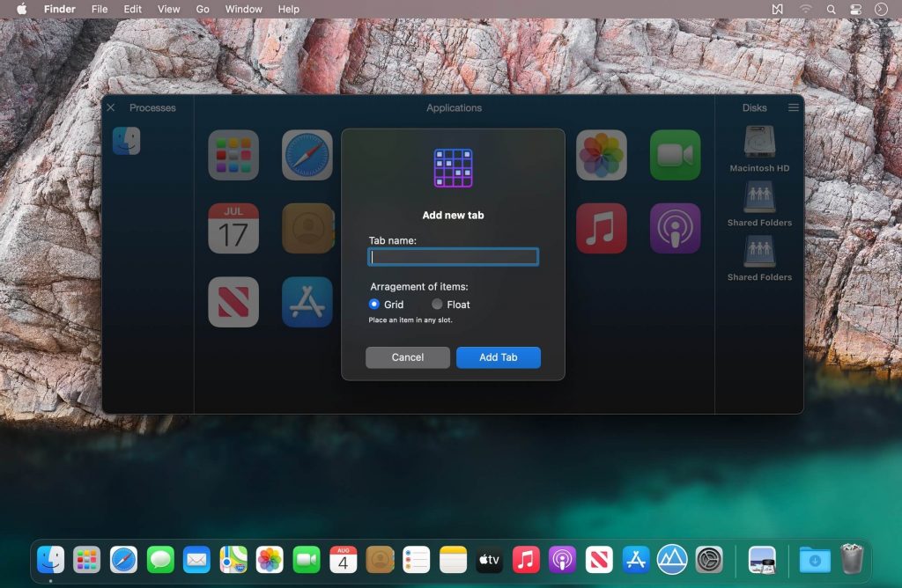The width and height of the screenshot is (902, 588).
Task: Click the Music app icon
Action: [601, 227]
